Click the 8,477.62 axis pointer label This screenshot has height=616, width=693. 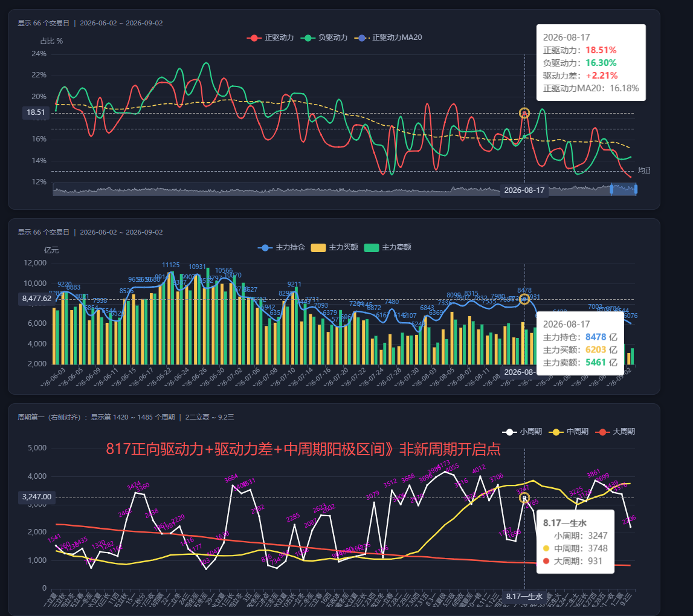coord(37,299)
